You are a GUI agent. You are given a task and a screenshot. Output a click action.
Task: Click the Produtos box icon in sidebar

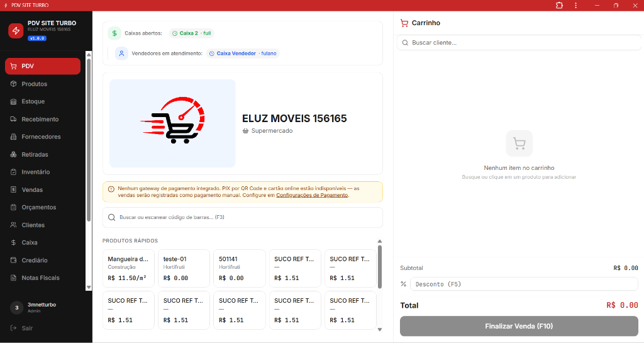point(14,84)
